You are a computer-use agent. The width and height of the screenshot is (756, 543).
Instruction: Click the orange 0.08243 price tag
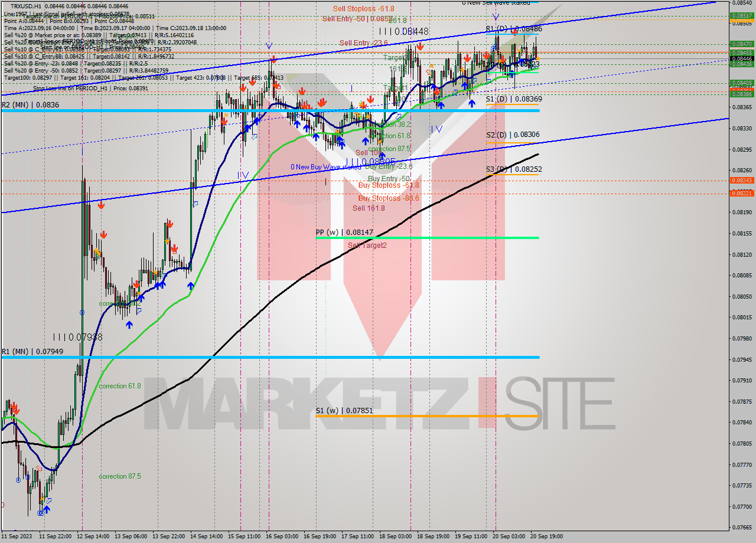point(742,180)
